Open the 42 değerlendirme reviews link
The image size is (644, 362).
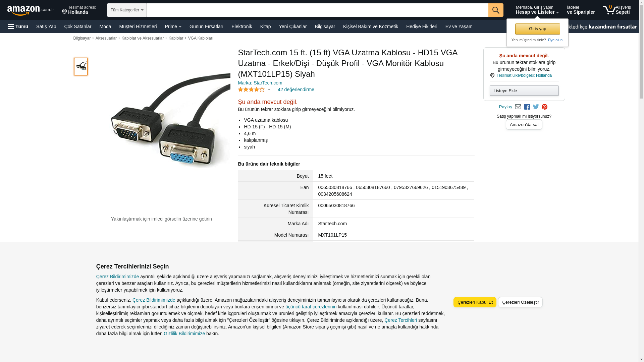pyautogui.click(x=296, y=89)
